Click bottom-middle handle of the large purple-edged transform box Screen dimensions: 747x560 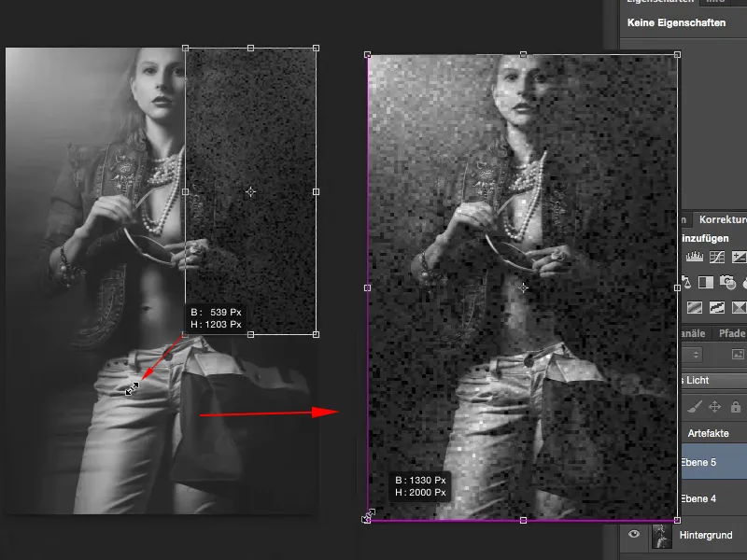(x=523, y=521)
